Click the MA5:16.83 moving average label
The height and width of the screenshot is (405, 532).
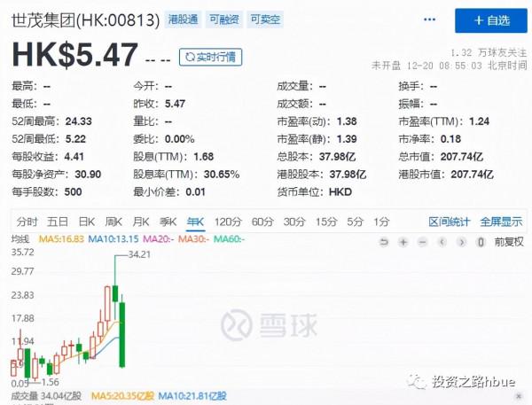(x=61, y=239)
